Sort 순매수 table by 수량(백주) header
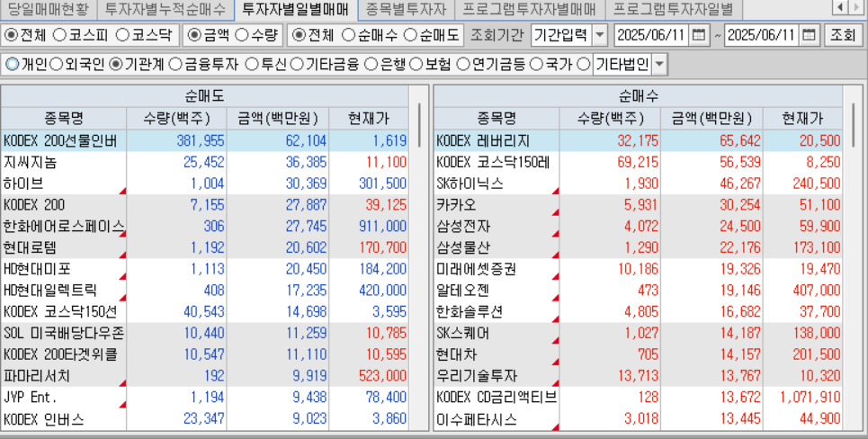The image size is (868, 439). pos(610,118)
